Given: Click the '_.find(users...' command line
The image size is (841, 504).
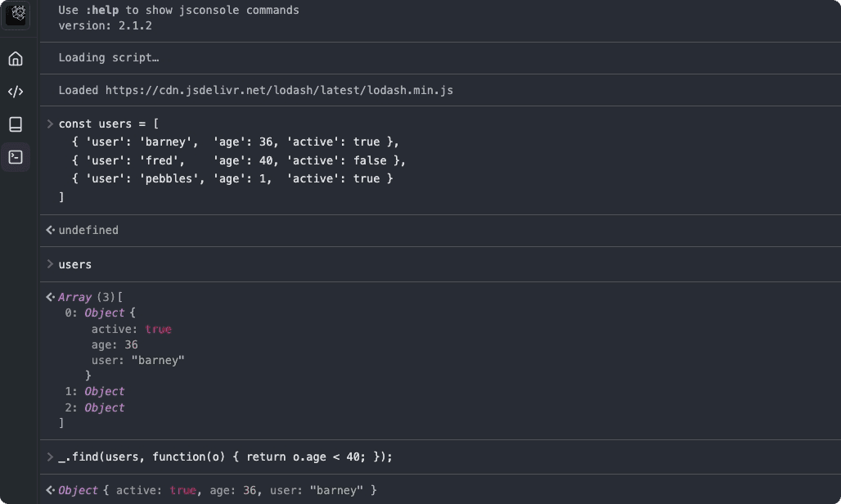Looking at the screenshot, I should coord(225,457).
